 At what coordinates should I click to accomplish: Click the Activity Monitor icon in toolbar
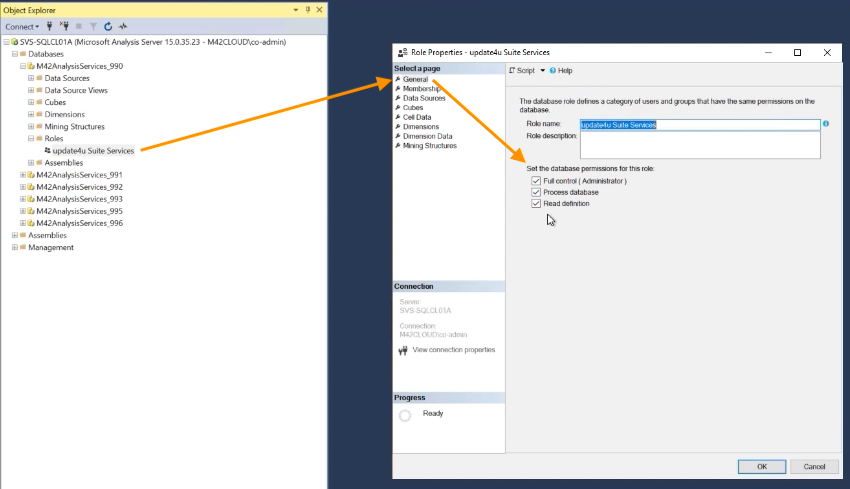[123, 26]
